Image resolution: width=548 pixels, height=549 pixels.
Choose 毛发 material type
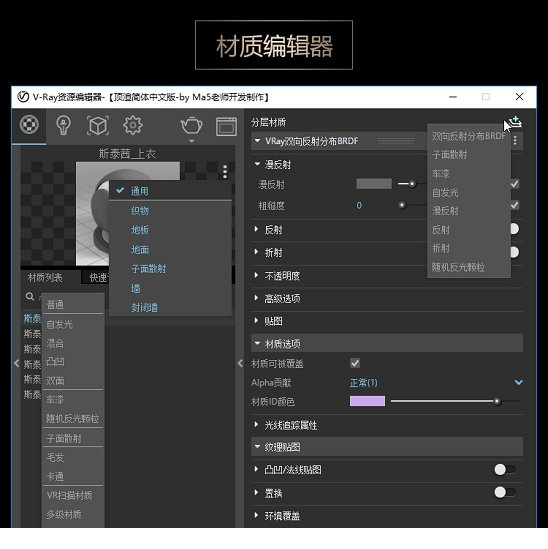click(x=55, y=457)
